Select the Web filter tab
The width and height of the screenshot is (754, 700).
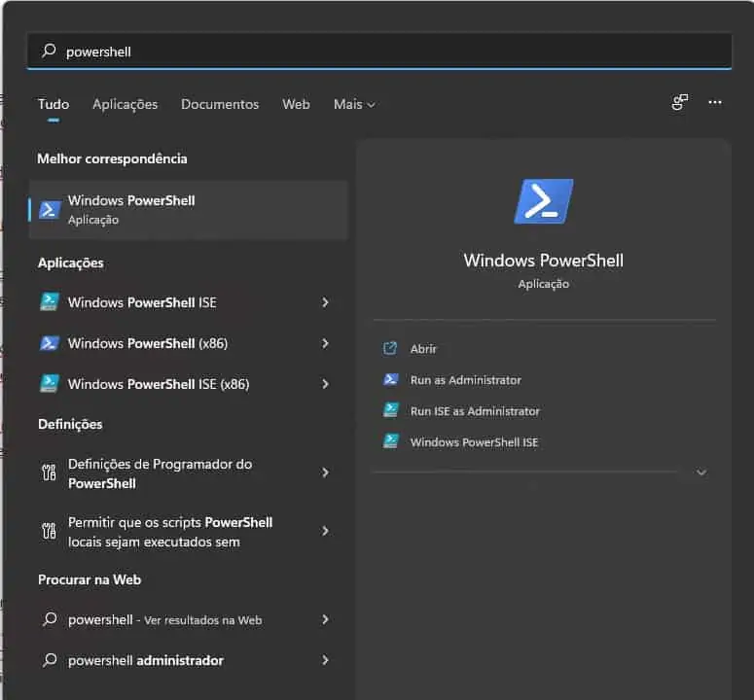pyautogui.click(x=296, y=104)
